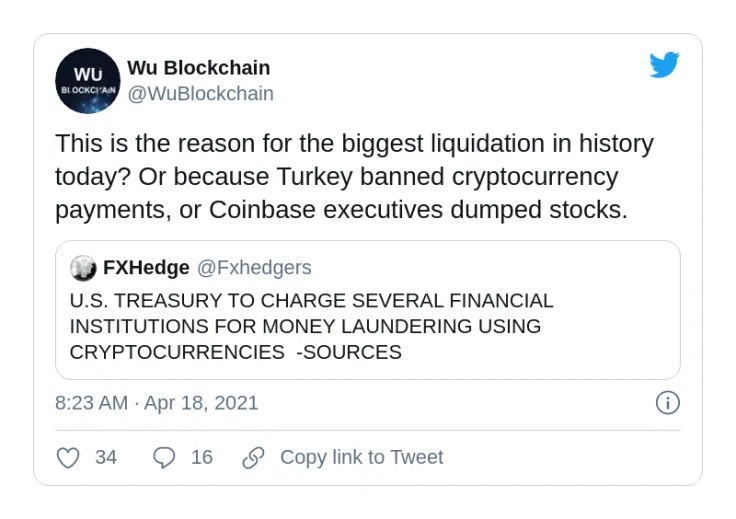Click the Twitter bird logo
Screen dimensions: 736x519
(x=664, y=65)
